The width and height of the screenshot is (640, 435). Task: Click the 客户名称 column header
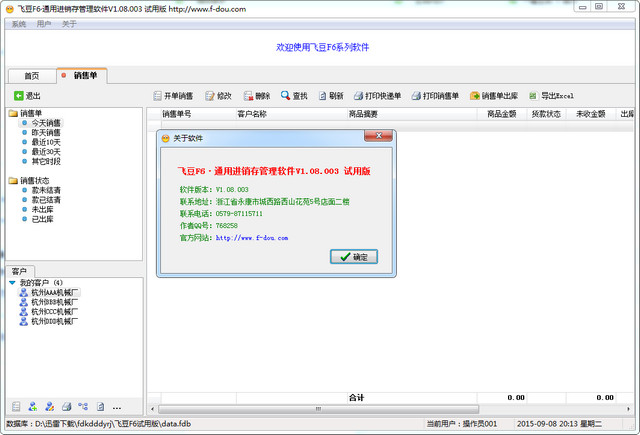click(x=291, y=114)
